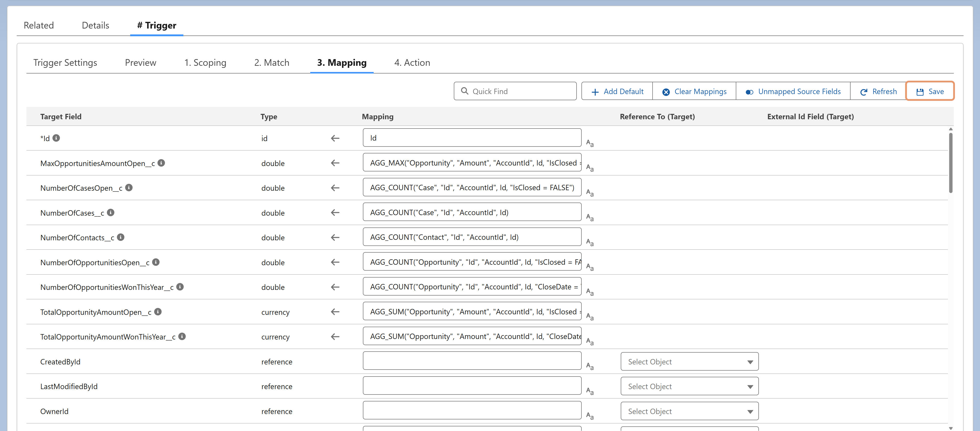Image resolution: width=980 pixels, height=431 pixels.
Task: Click left arrow in NumberOfContacts__c row
Action: [335, 237]
